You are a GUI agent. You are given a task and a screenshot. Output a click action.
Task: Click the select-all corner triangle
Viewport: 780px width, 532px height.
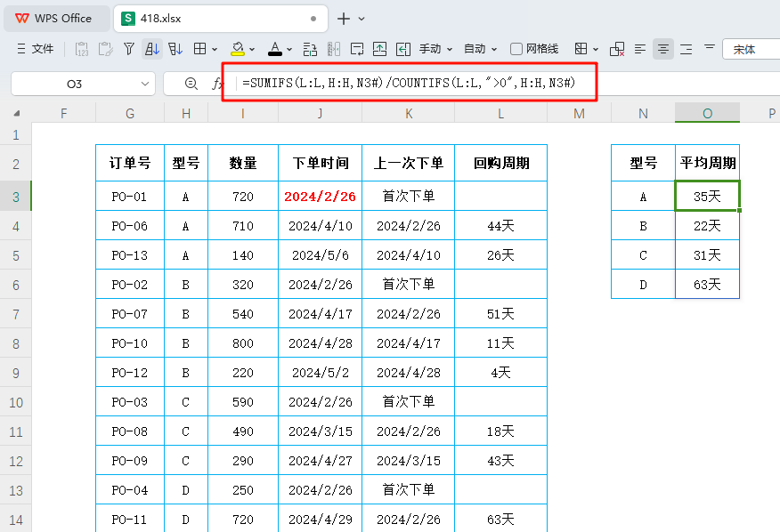pos(16,113)
